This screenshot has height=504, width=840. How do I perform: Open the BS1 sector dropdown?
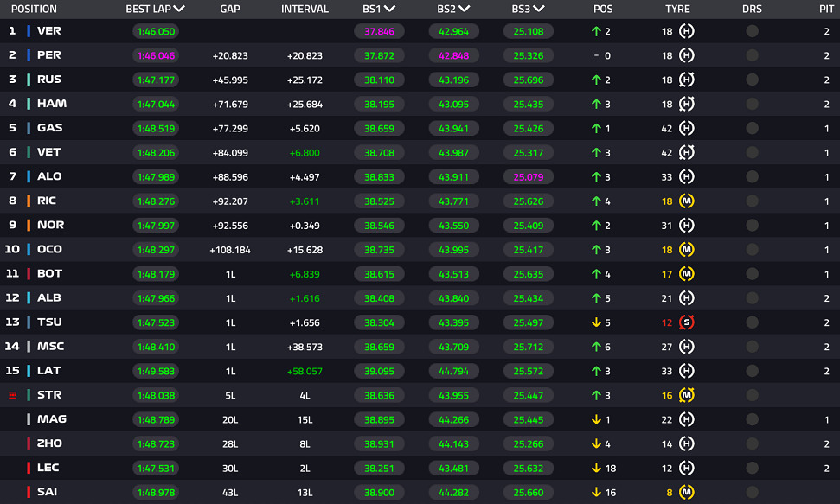pos(390,9)
